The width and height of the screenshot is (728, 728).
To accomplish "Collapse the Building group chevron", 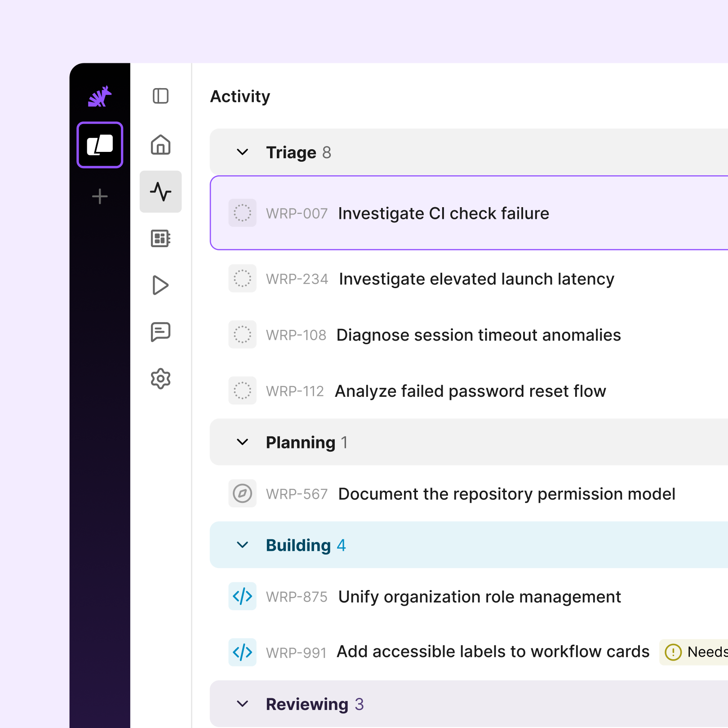I will click(x=242, y=545).
